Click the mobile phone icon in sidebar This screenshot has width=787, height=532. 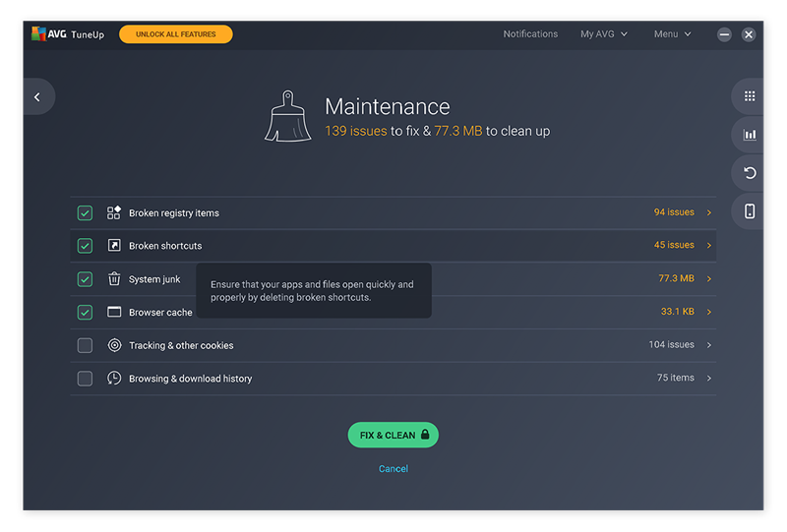[749, 211]
